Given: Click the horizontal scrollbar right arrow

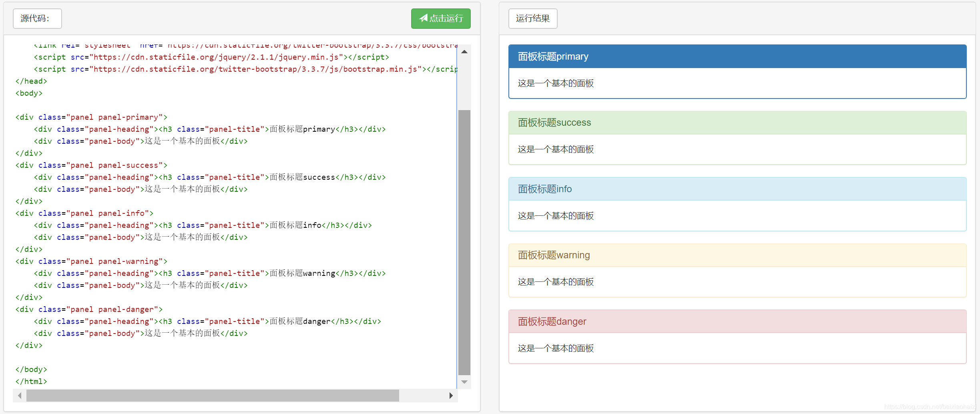Looking at the screenshot, I should [451, 396].
